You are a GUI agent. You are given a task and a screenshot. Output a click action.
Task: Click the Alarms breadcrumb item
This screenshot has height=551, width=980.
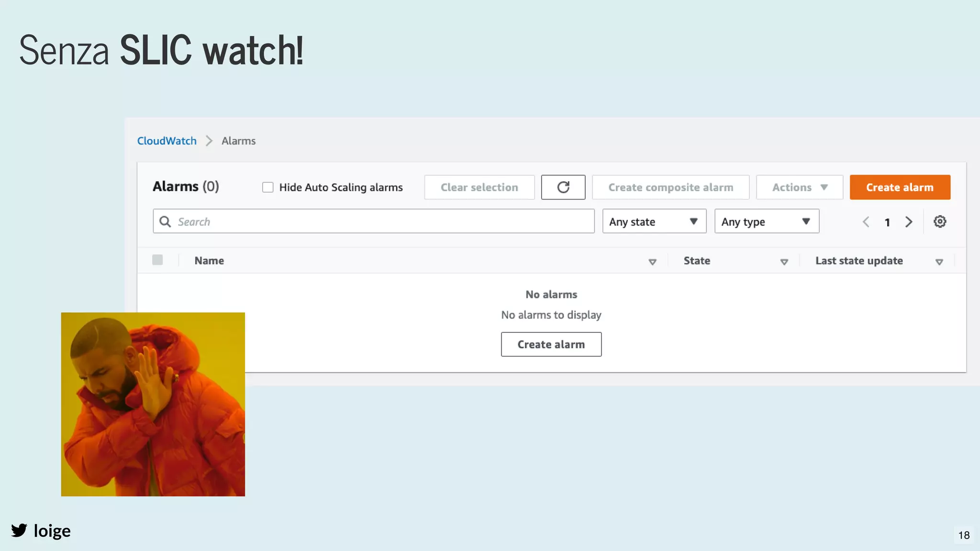[x=238, y=141]
